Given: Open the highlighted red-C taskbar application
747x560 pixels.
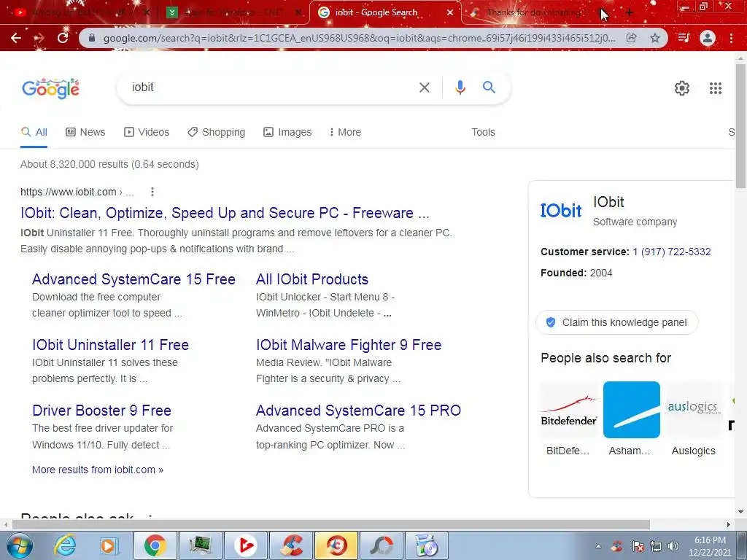Looking at the screenshot, I should point(336,545).
